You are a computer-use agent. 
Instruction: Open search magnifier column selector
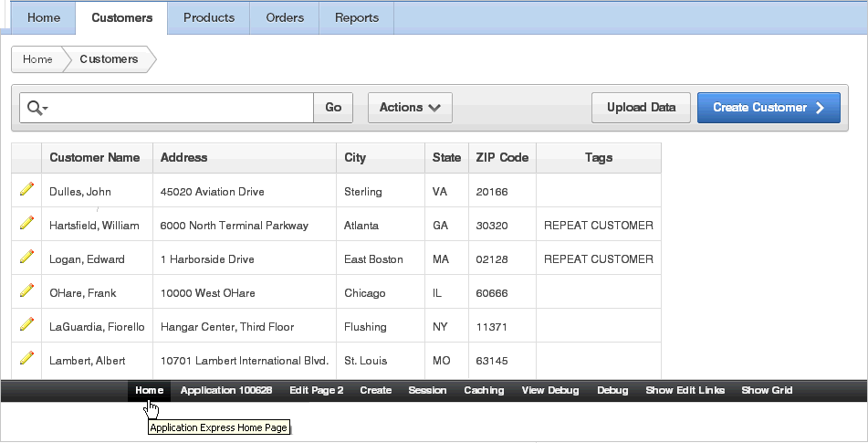point(37,108)
